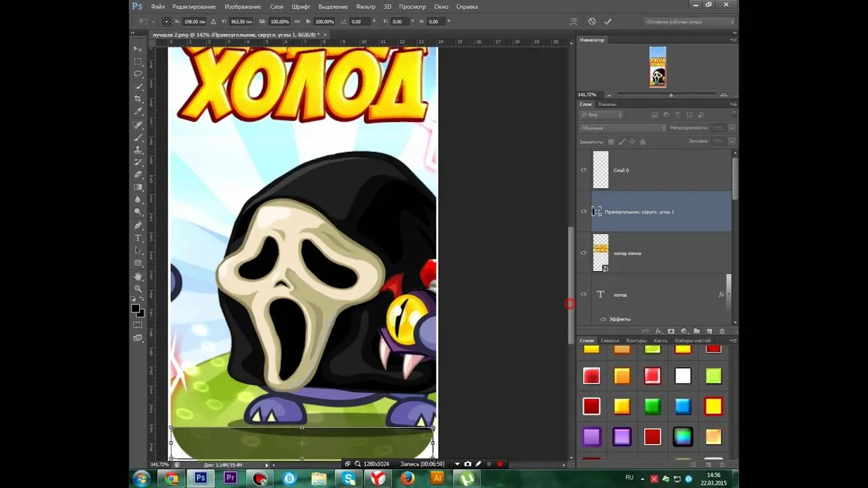Select the Move tool

click(138, 49)
